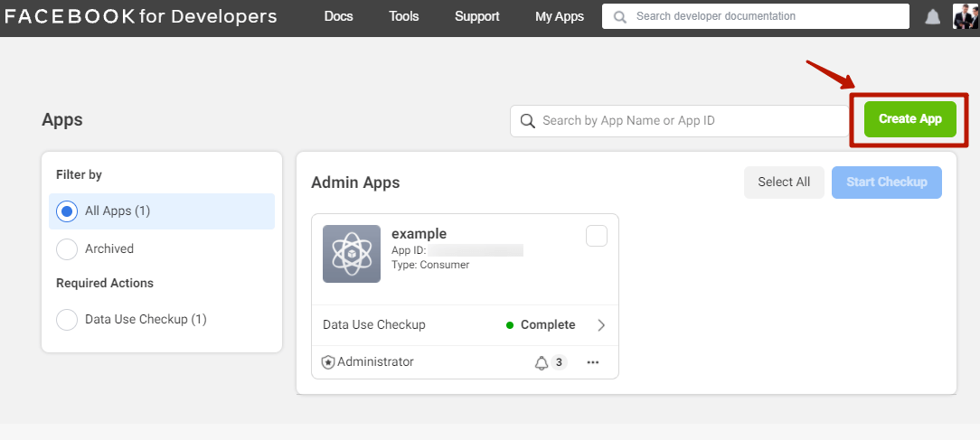Open example app bell notifications badge

(551, 362)
